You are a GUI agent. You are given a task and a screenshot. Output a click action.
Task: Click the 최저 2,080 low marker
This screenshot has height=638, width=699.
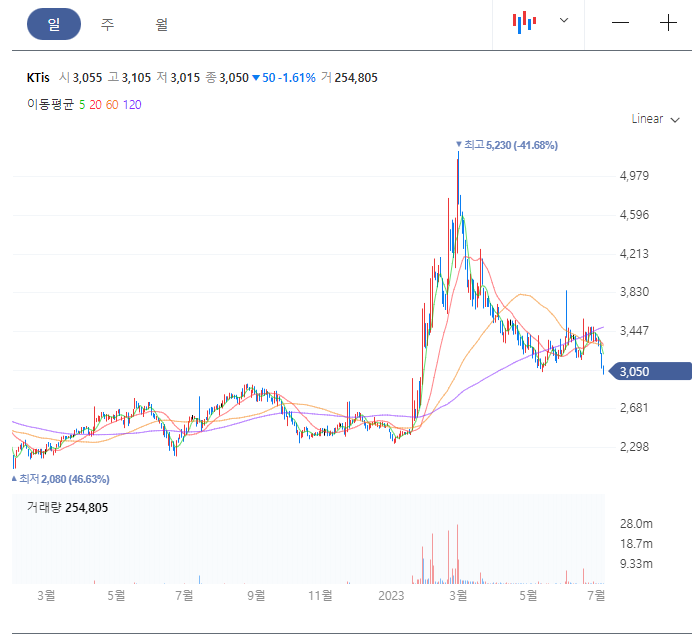click(60, 479)
